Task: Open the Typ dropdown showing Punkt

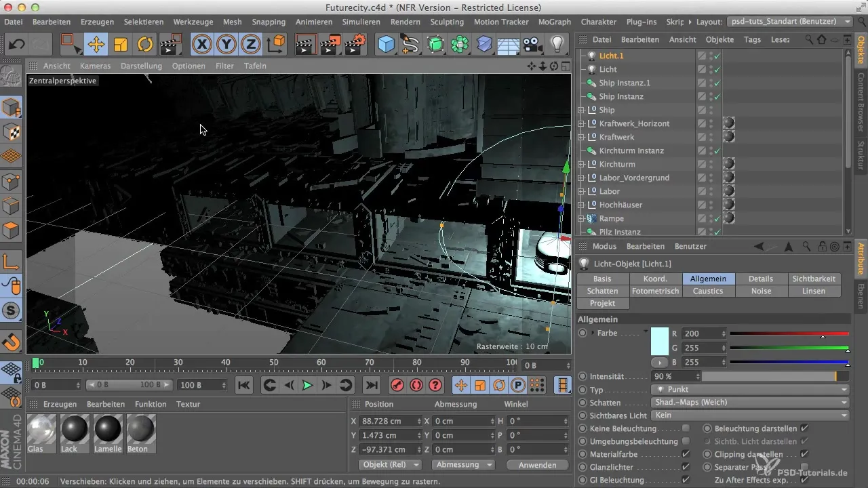Action: click(751, 390)
